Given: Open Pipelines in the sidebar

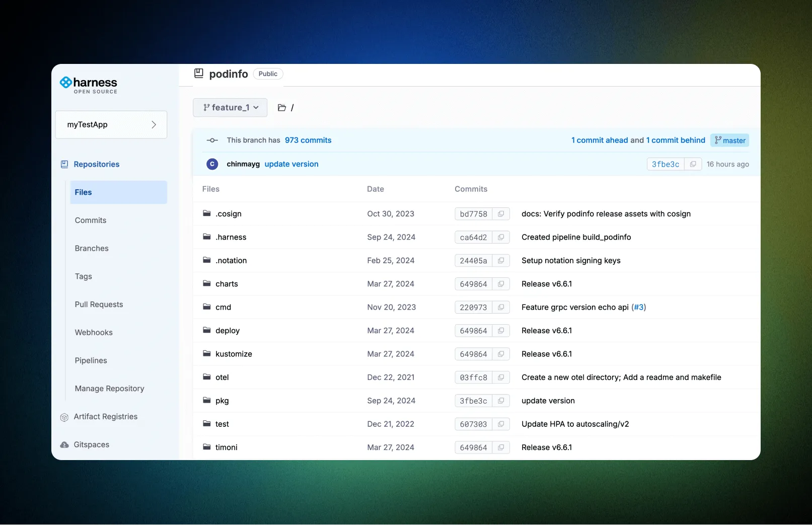Looking at the screenshot, I should (91, 360).
